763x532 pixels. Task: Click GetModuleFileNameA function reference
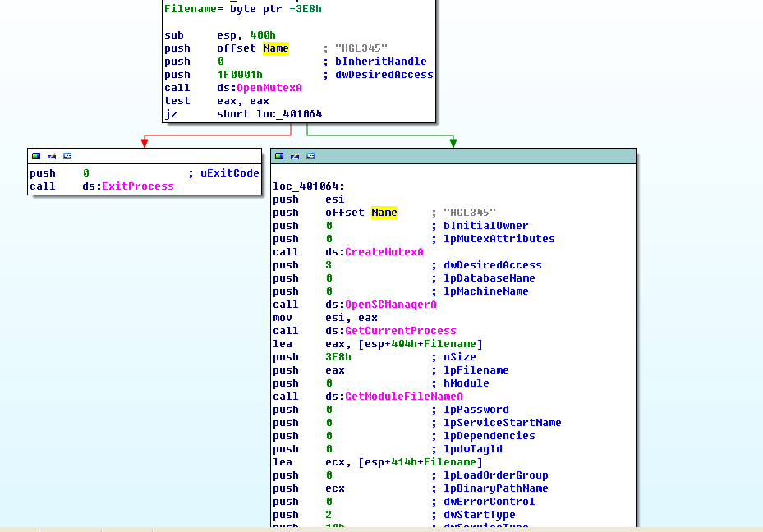pyautogui.click(x=403, y=397)
